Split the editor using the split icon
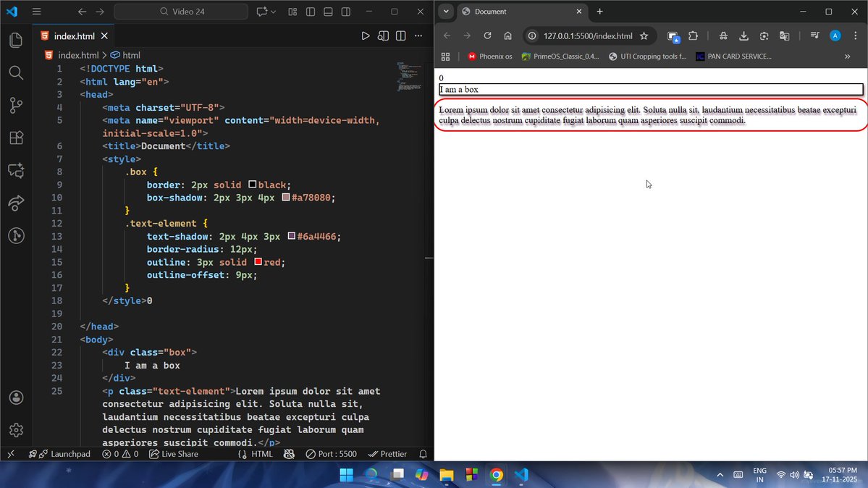 pos(400,35)
